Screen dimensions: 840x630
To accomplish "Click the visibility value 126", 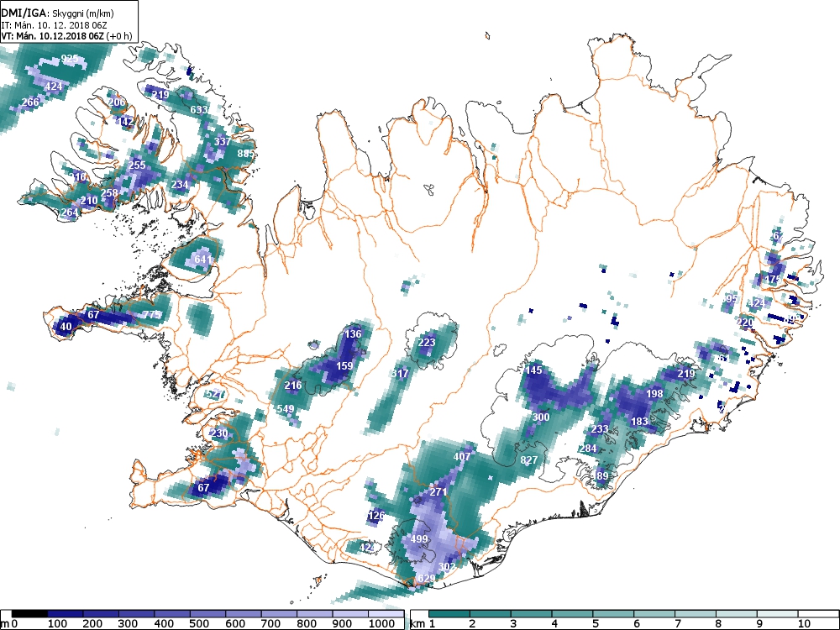I will click(x=376, y=516).
